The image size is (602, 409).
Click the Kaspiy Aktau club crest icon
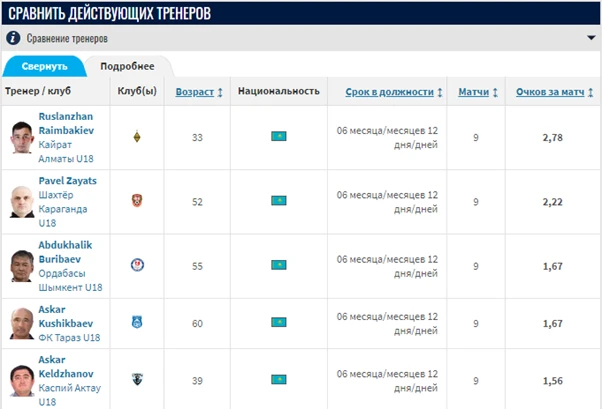[137, 379]
